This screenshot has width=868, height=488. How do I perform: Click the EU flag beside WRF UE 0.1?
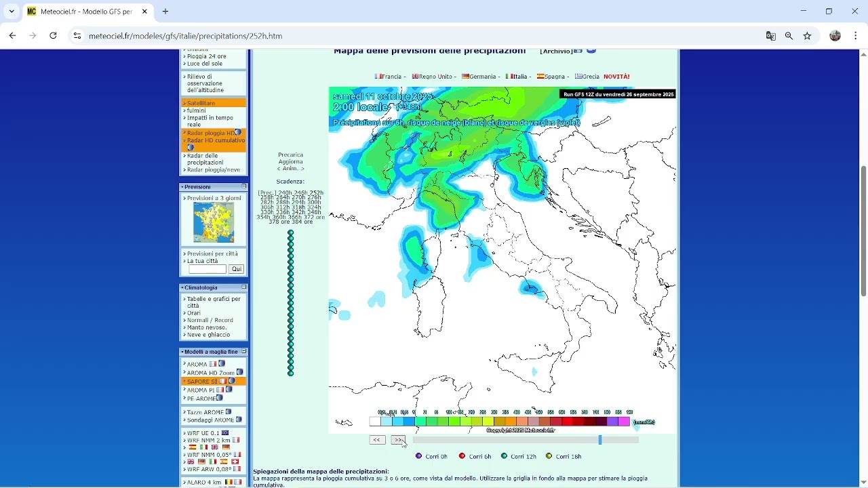point(225,432)
